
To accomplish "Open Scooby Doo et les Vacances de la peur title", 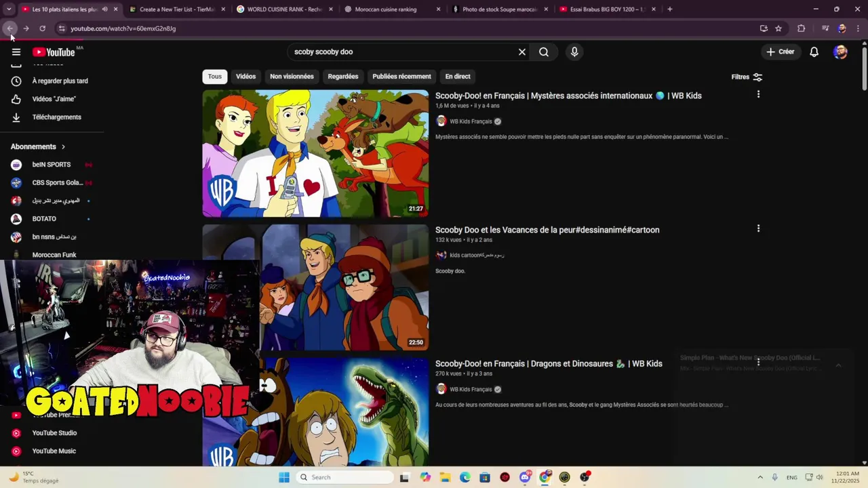I will point(547,230).
